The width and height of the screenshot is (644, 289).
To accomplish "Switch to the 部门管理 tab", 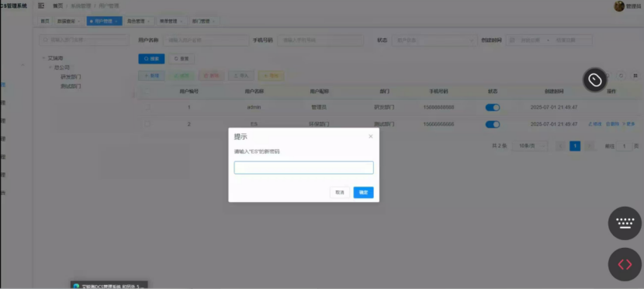I will pyautogui.click(x=203, y=21).
